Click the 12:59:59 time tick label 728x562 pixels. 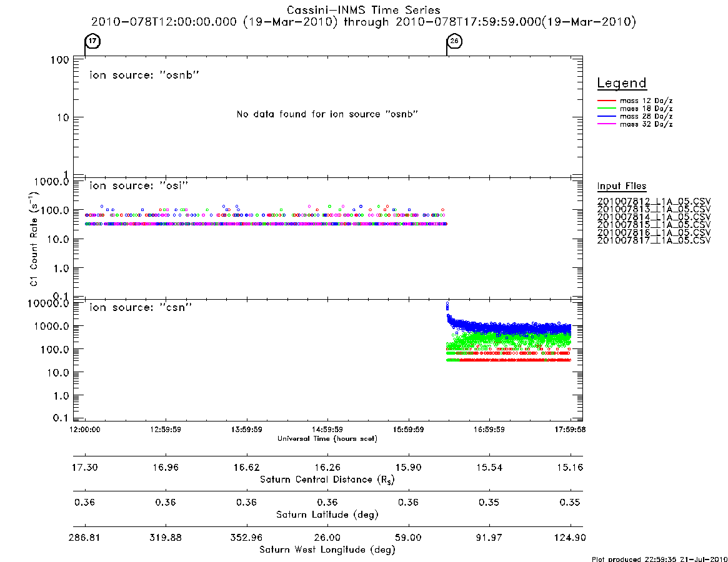[x=166, y=430]
